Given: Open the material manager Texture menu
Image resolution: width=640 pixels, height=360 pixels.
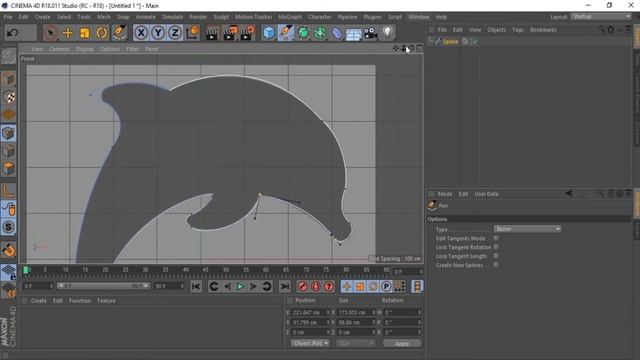Looking at the screenshot, I should 106,300.
